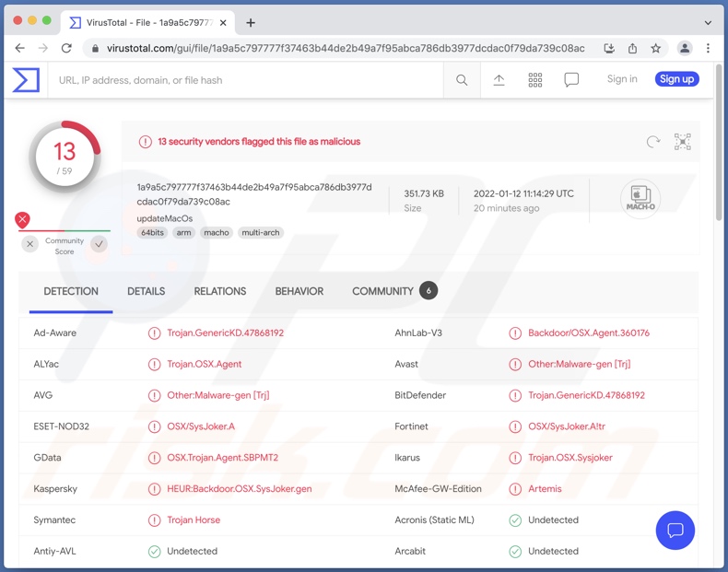Open the Chrome three-dot menu

708,48
